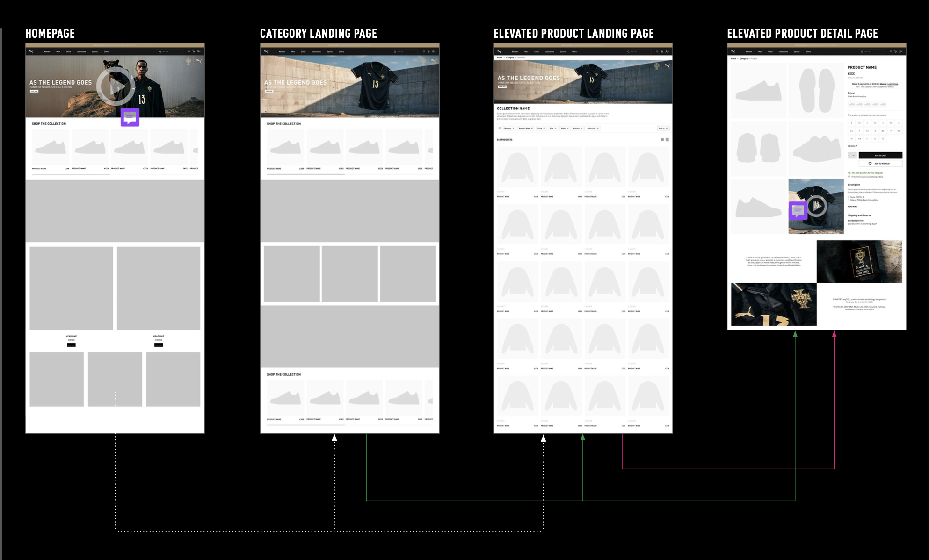Play the jersey video on product detail page

coord(816,205)
